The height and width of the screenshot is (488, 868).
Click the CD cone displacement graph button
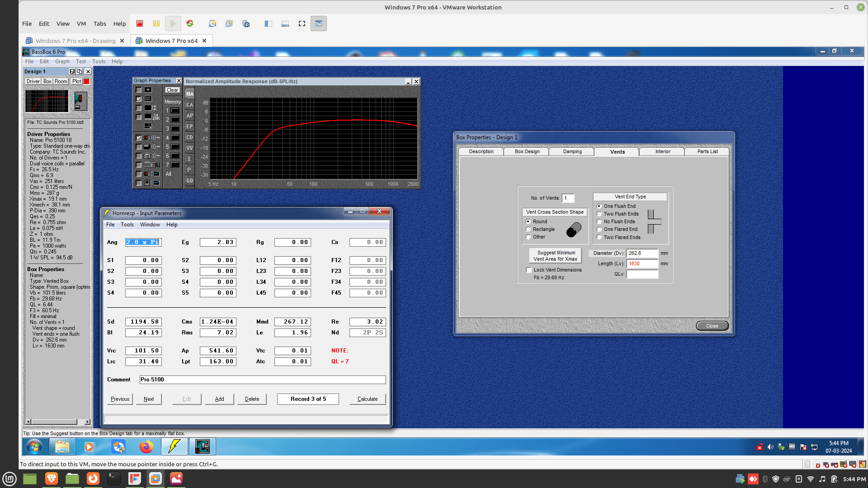tap(189, 137)
